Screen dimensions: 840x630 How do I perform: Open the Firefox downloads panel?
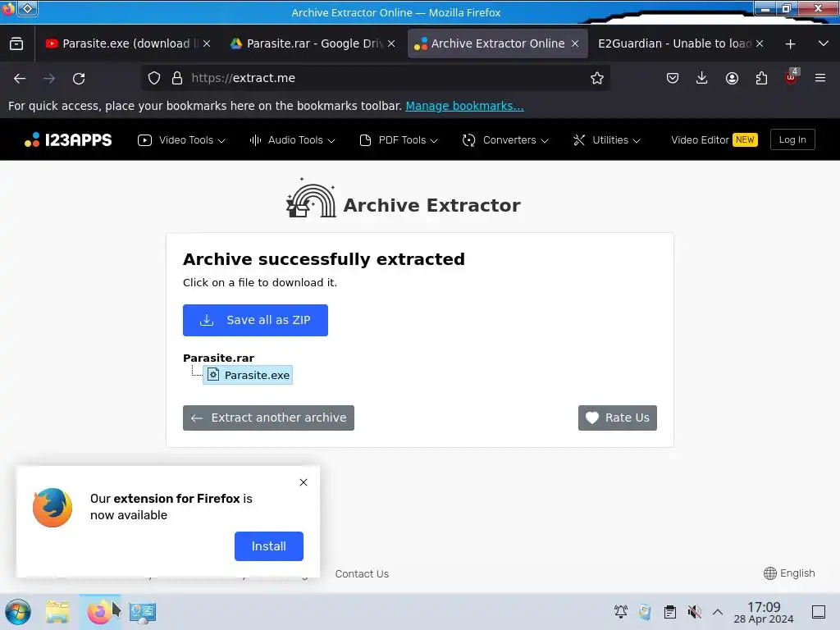tap(702, 78)
